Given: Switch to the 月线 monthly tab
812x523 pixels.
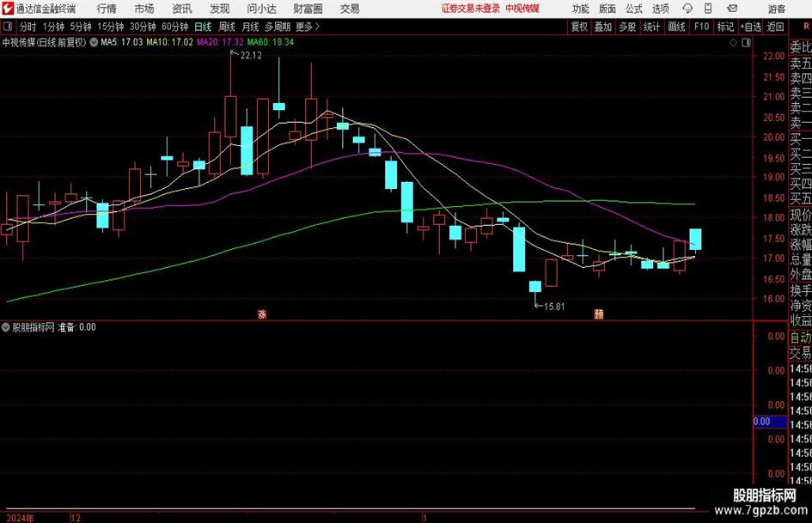Looking at the screenshot, I should point(250,27).
